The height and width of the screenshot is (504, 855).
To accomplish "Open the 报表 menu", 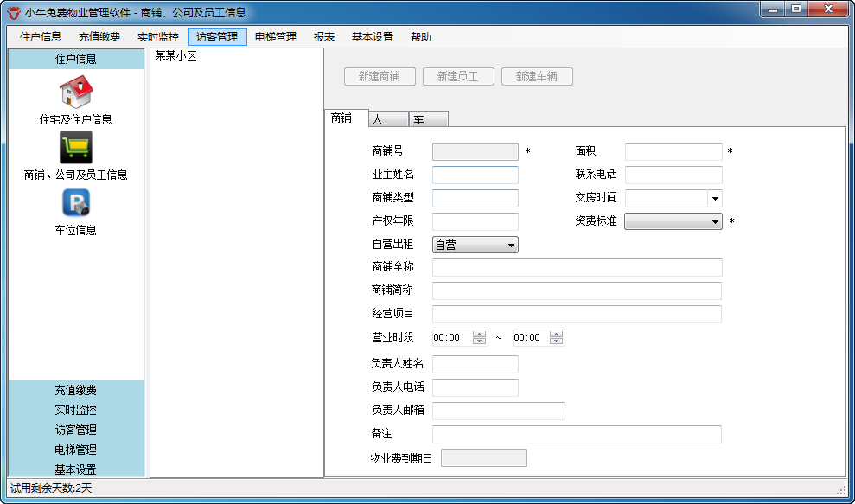I will [x=324, y=37].
